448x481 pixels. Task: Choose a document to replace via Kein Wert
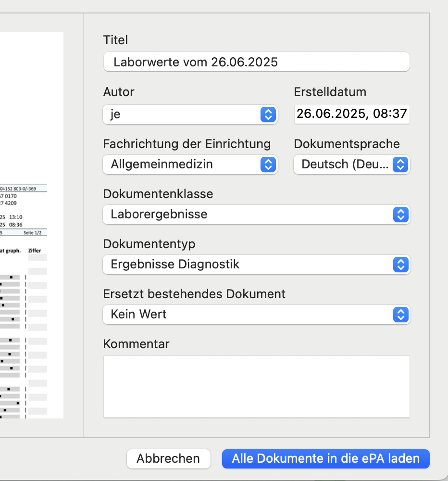256,315
